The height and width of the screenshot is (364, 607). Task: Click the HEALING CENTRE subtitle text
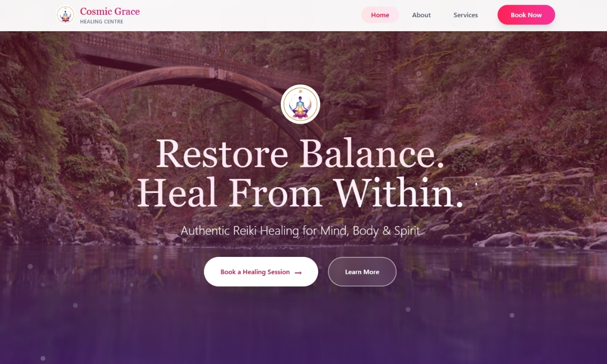[x=101, y=22]
